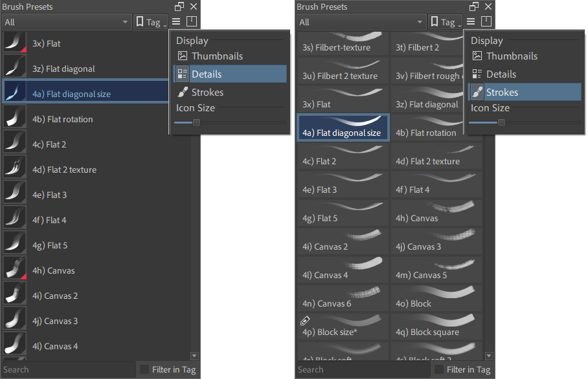The height and width of the screenshot is (379, 588).
Task: Enable Filter in Tag checkbox in right panel
Action: pyautogui.click(x=439, y=369)
